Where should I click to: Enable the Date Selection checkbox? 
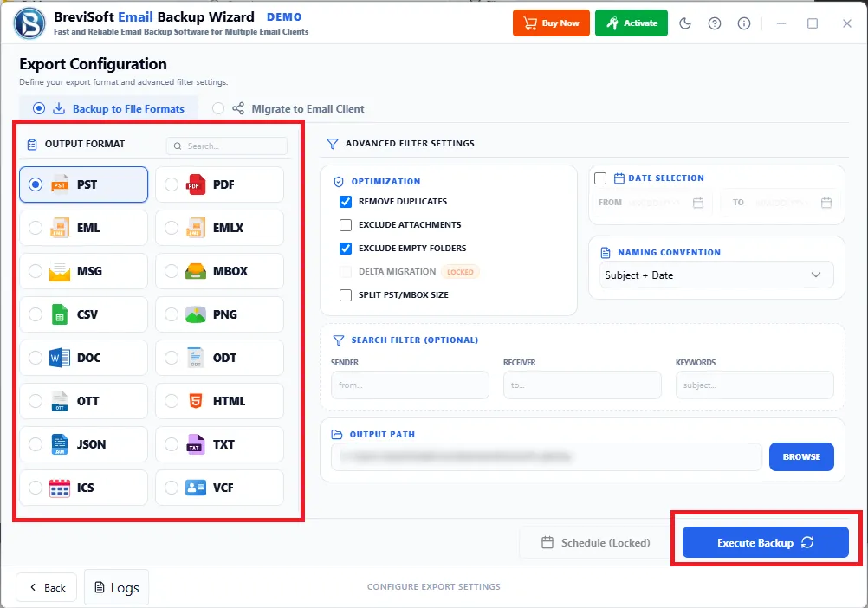click(600, 178)
